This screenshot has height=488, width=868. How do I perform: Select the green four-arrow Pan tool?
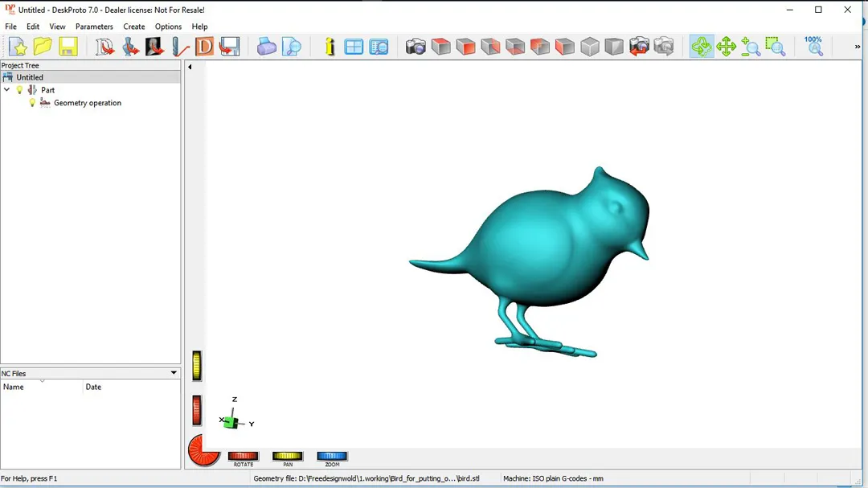coord(727,47)
